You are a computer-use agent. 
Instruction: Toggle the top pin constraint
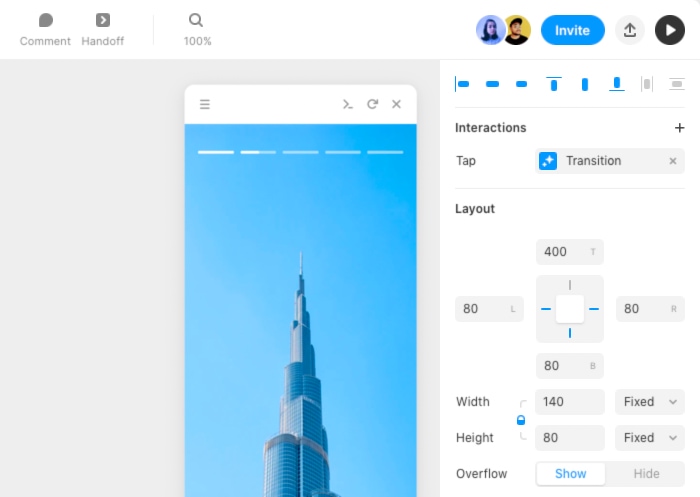(x=570, y=285)
